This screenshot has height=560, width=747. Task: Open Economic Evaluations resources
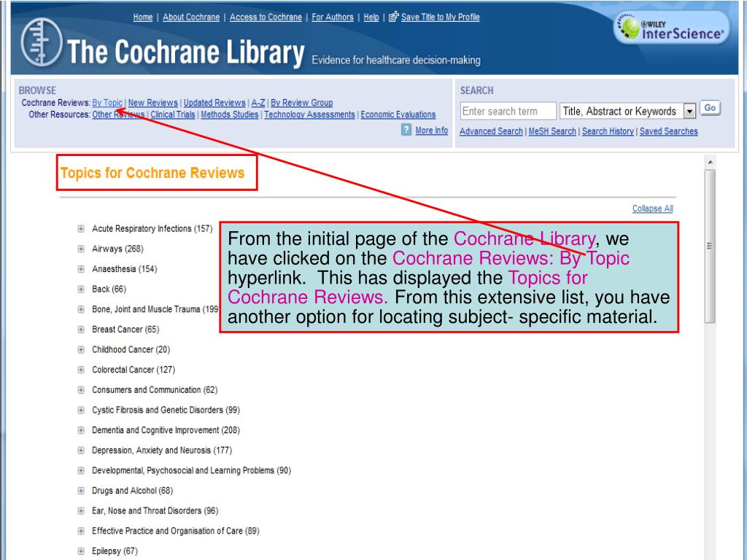[398, 114]
